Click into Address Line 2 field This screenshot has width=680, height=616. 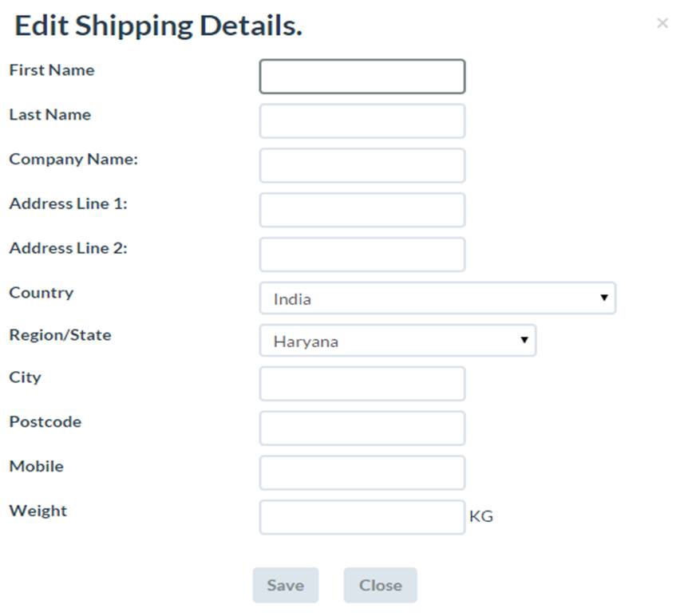[x=362, y=255]
